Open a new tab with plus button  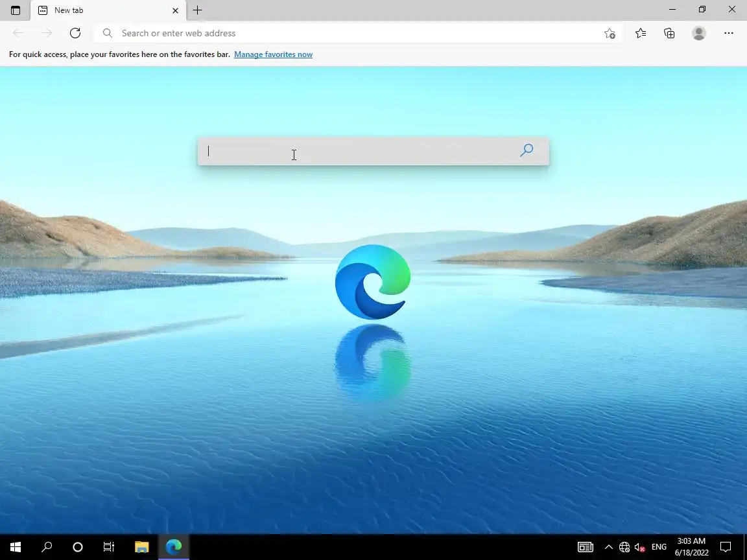tap(197, 10)
